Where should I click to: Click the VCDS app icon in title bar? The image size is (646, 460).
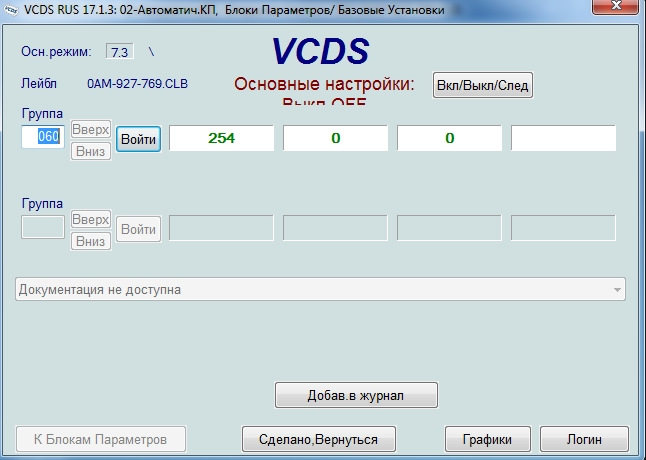(9, 10)
